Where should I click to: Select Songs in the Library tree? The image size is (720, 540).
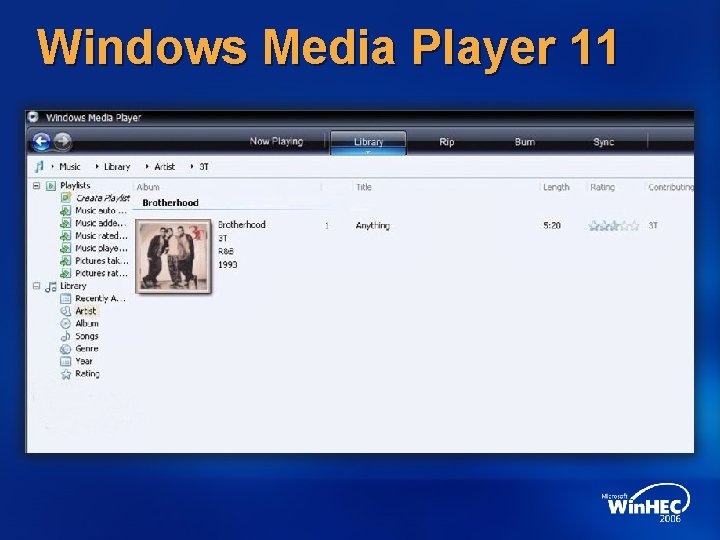(87, 336)
